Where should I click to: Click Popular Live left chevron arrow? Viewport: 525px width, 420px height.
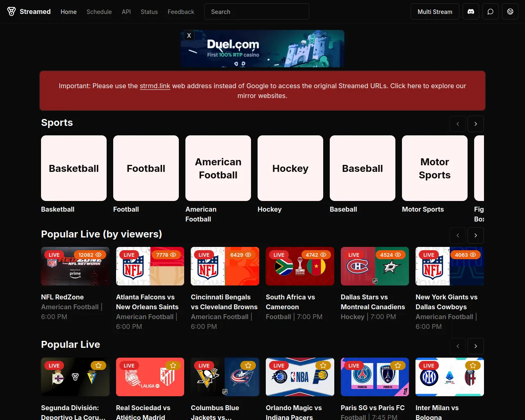pyautogui.click(x=458, y=346)
